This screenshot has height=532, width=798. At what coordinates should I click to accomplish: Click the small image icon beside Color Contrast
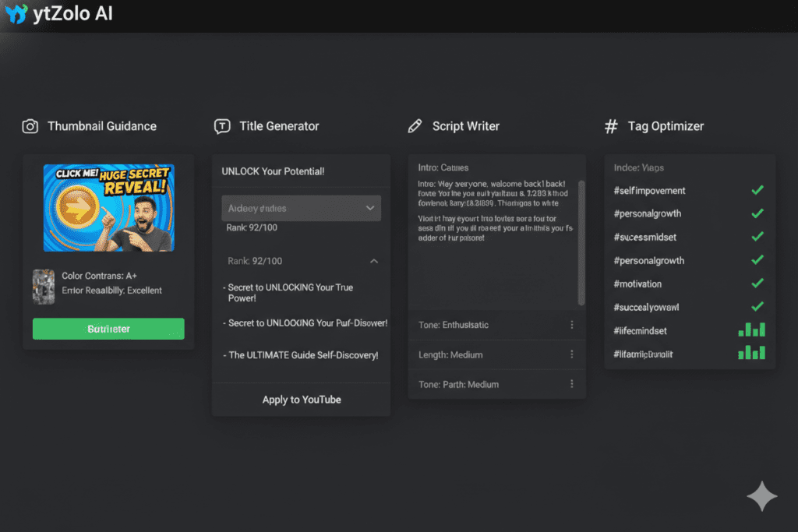coord(44,286)
